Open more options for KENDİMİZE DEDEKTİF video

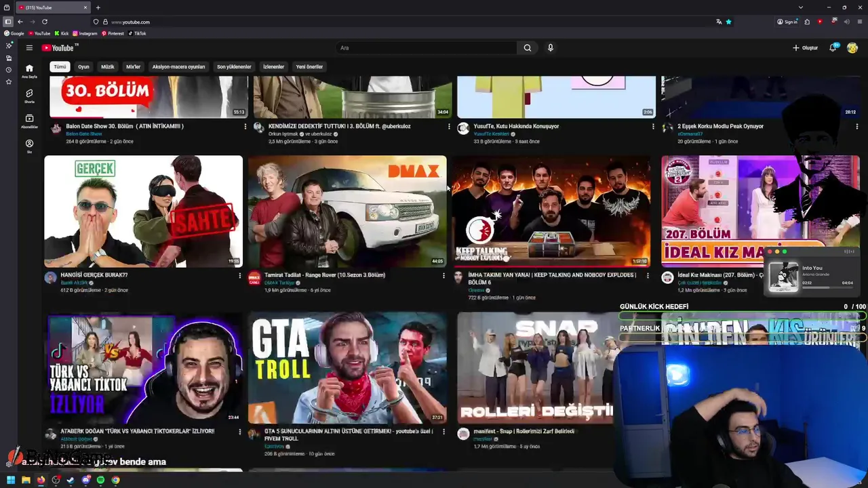449,127
